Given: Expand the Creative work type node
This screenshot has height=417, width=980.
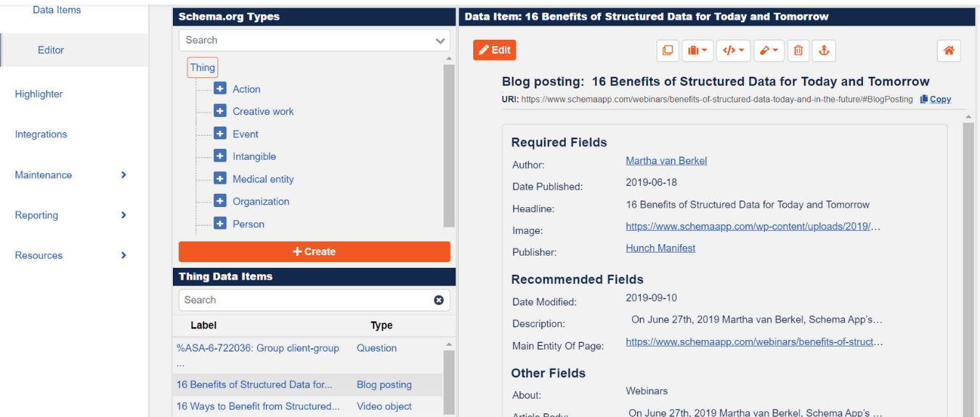Looking at the screenshot, I should pyautogui.click(x=220, y=111).
